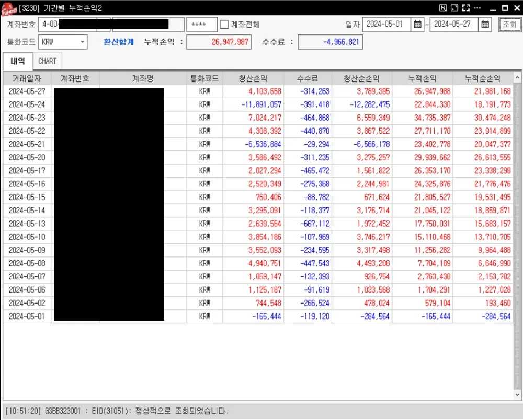Click the start date field 2024-05-01
This screenshot has height=420, width=523.
coord(386,25)
